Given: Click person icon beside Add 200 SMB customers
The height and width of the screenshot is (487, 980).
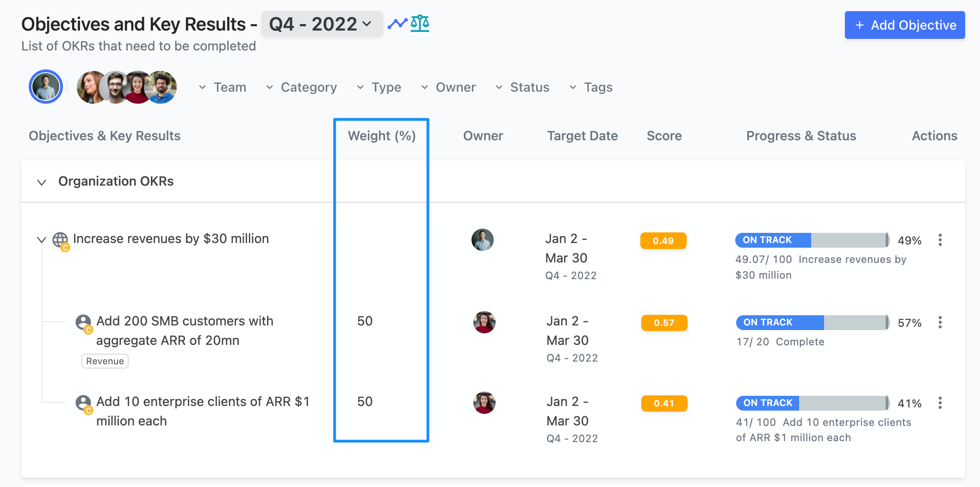Looking at the screenshot, I should 84,323.
